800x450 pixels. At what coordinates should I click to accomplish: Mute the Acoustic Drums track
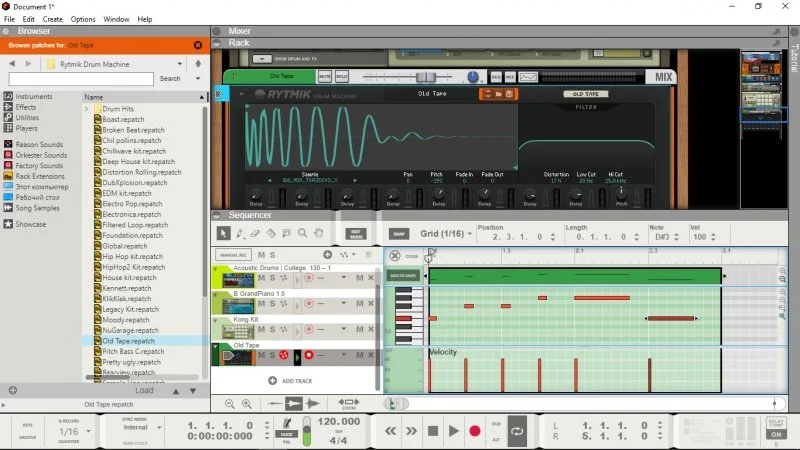click(261, 278)
